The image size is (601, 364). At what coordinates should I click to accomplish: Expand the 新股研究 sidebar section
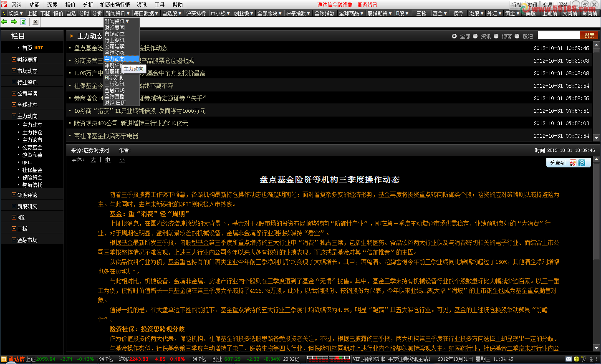14,206
